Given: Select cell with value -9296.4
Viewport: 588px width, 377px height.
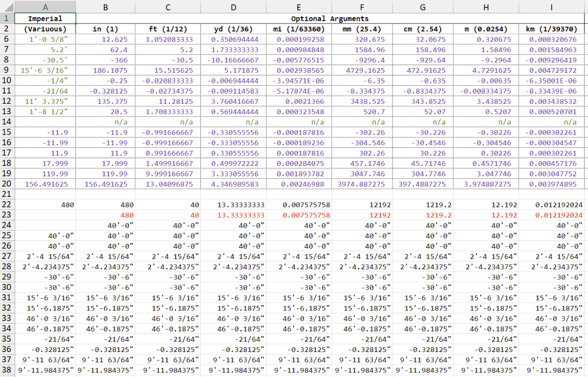Looking at the screenshot, I should coord(362,60).
